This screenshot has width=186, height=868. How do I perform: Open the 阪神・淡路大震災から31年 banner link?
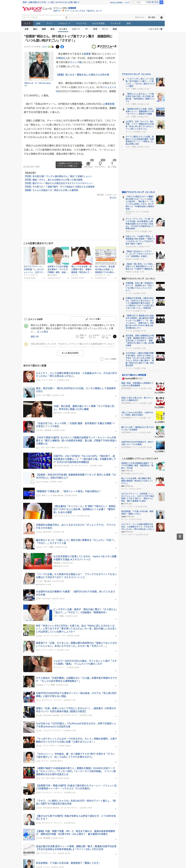(51, 2)
